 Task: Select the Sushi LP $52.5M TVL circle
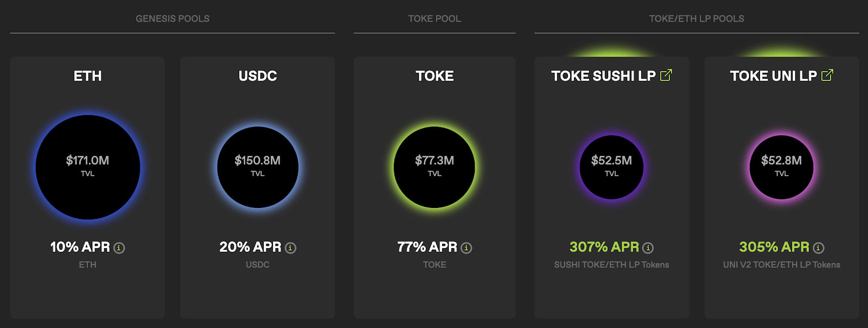point(611,167)
